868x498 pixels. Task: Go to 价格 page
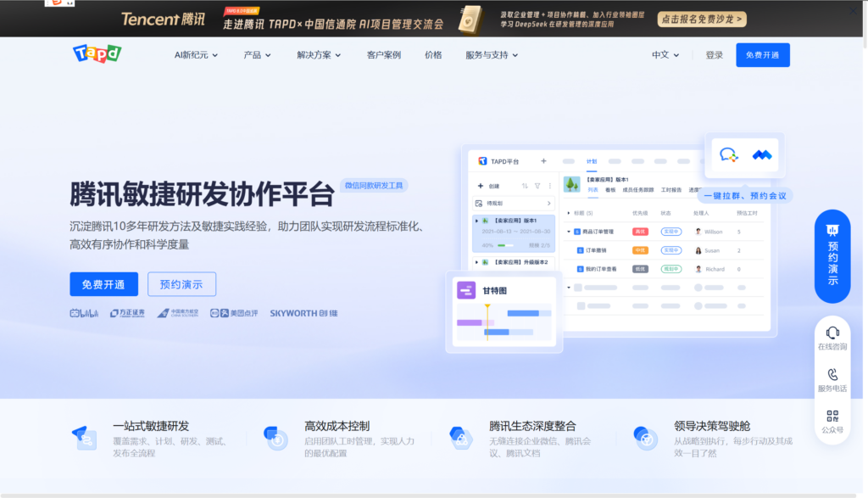[433, 55]
